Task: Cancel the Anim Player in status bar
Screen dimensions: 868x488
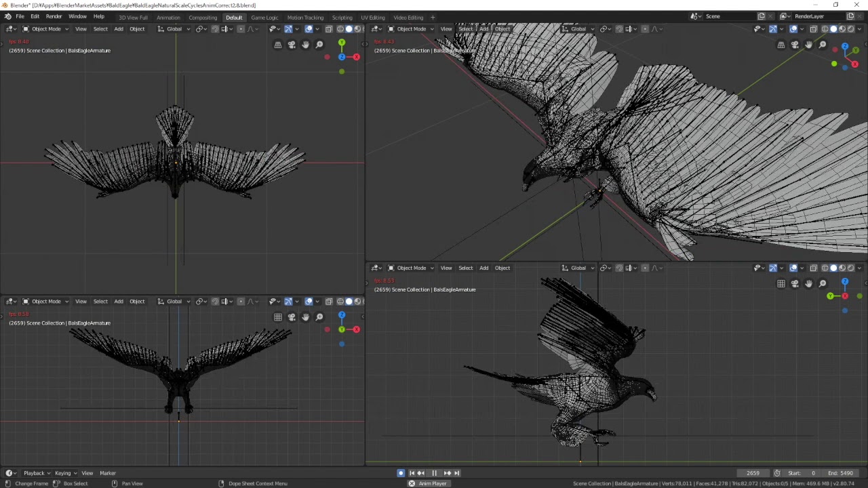Action: coord(412,483)
